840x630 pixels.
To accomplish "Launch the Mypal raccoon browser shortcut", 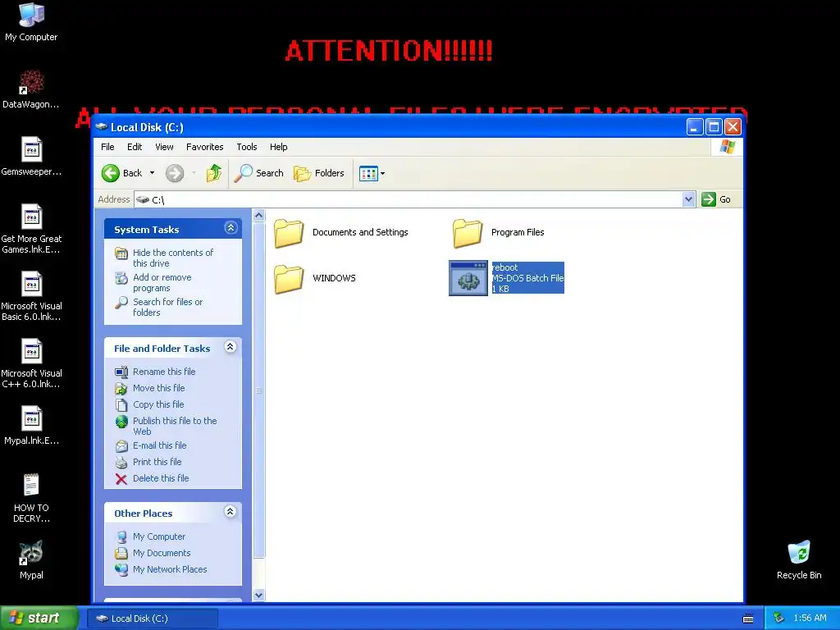I will (x=31, y=559).
